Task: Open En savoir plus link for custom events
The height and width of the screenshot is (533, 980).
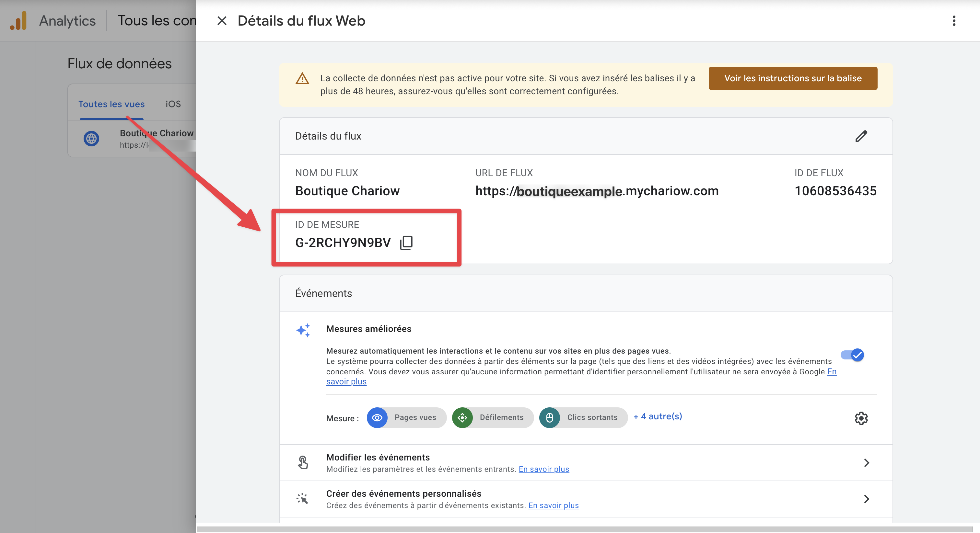Action: (553, 505)
